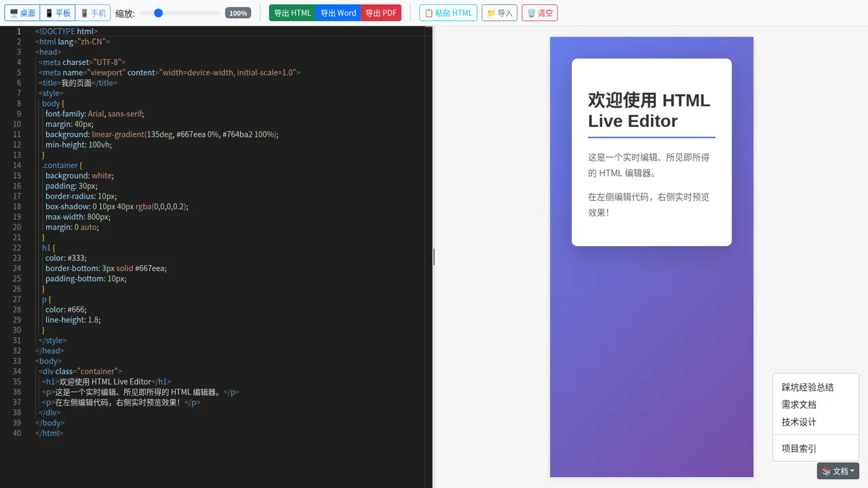Click the <!DOCTYPE html> code line
868x488 pixels.
pyautogui.click(x=66, y=31)
